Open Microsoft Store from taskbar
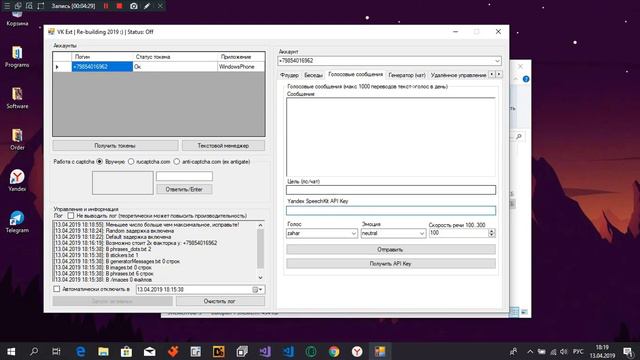This screenshot has height=360, width=640. coord(127,351)
